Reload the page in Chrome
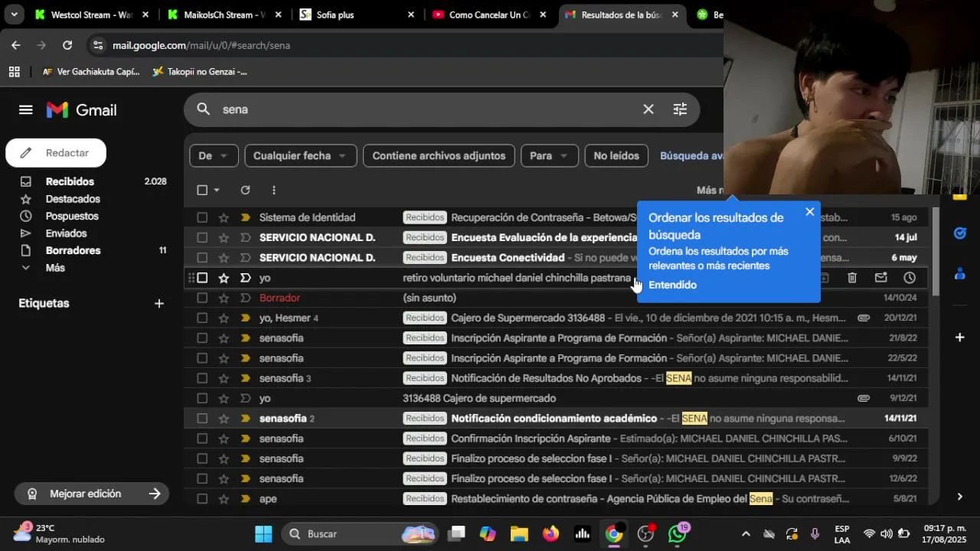Image resolution: width=980 pixels, height=551 pixels. (x=67, y=45)
